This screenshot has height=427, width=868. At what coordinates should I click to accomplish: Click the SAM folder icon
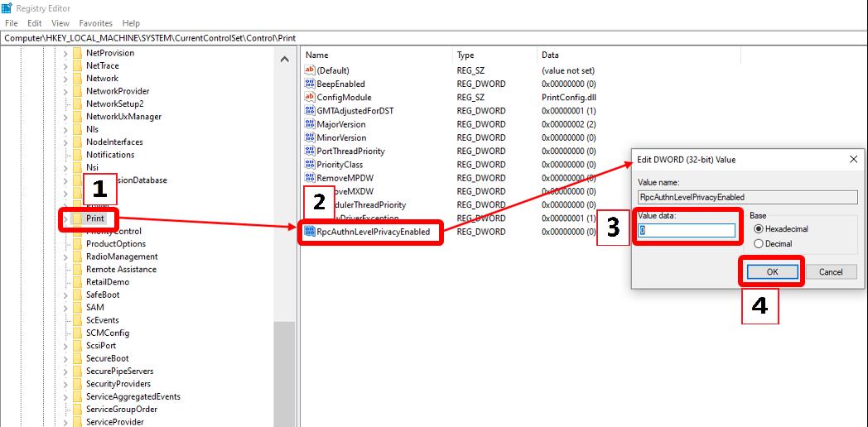click(x=77, y=308)
